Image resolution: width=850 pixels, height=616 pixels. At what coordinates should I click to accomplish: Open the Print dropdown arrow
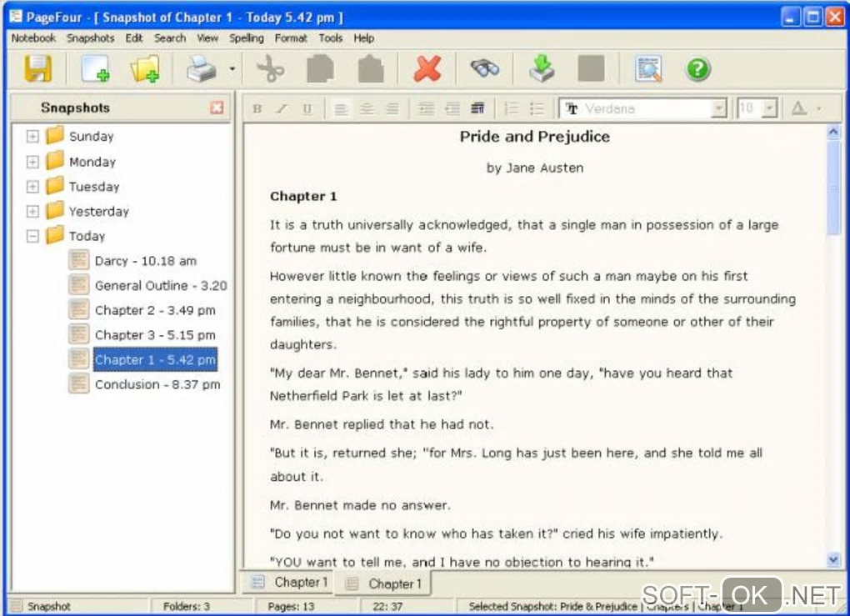[232, 69]
